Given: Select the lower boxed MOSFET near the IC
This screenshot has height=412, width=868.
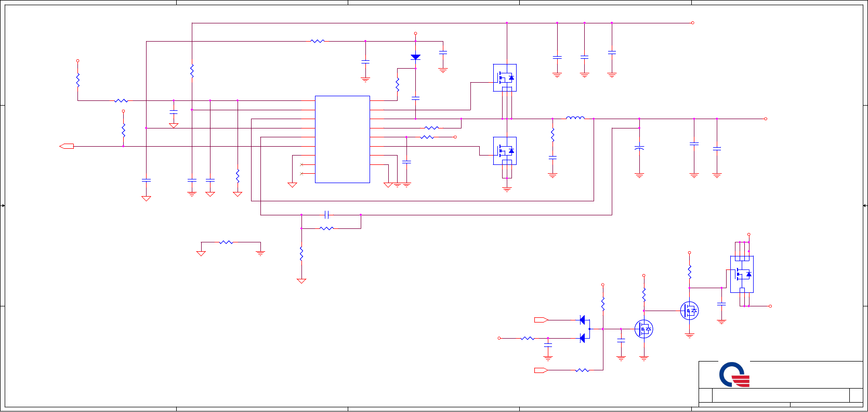Looking at the screenshot, I should coord(505,151).
